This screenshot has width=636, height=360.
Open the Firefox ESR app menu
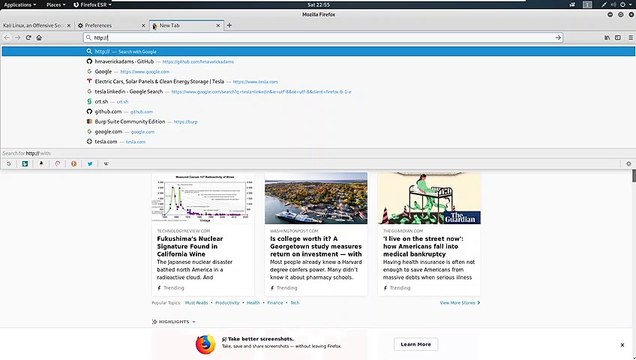point(92,4)
